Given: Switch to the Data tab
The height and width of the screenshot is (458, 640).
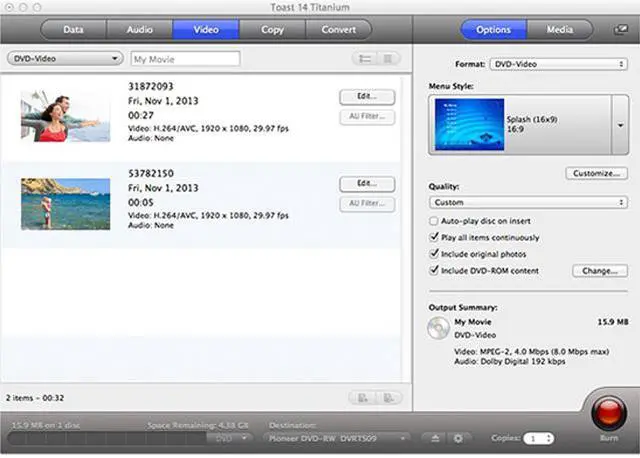Looking at the screenshot, I should pos(73,30).
